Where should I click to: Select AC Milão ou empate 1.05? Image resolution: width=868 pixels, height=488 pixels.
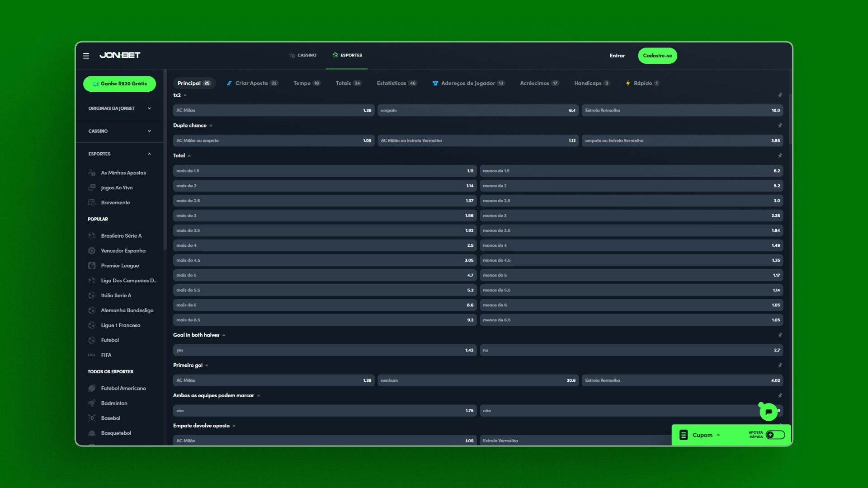tap(274, 141)
